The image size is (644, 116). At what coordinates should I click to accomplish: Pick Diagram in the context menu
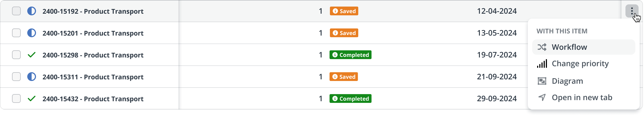pyautogui.click(x=567, y=81)
